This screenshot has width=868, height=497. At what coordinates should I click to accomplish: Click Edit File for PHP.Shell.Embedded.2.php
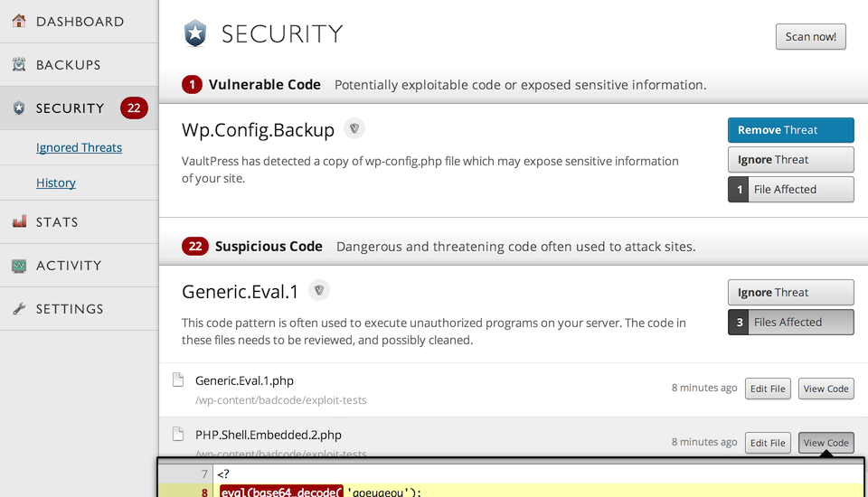(768, 443)
